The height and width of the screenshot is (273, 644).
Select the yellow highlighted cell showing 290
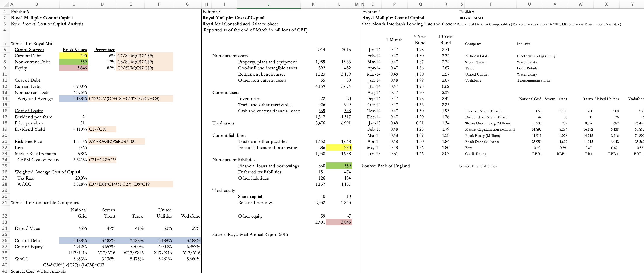click(x=74, y=55)
